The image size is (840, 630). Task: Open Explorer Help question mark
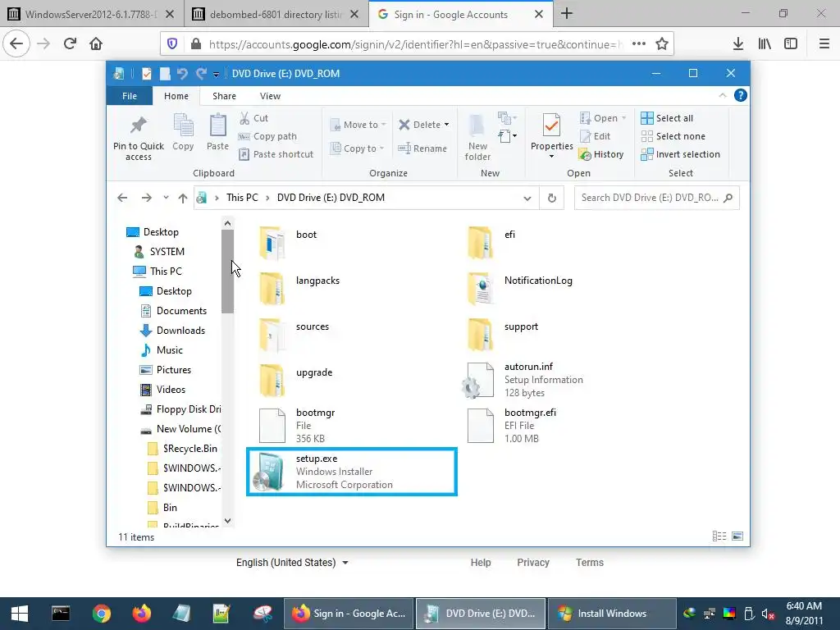click(x=741, y=95)
